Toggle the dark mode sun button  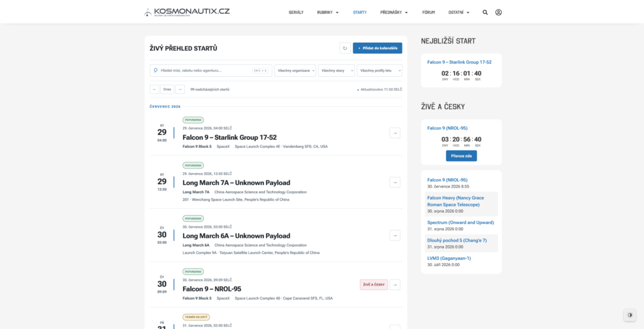(630, 315)
